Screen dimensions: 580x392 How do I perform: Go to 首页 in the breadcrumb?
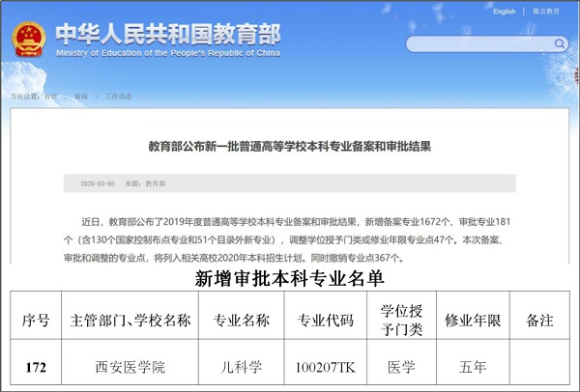click(50, 97)
